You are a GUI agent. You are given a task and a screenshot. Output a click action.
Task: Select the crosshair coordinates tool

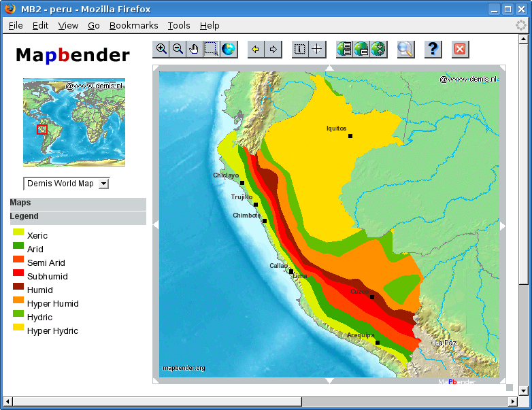[x=317, y=49]
